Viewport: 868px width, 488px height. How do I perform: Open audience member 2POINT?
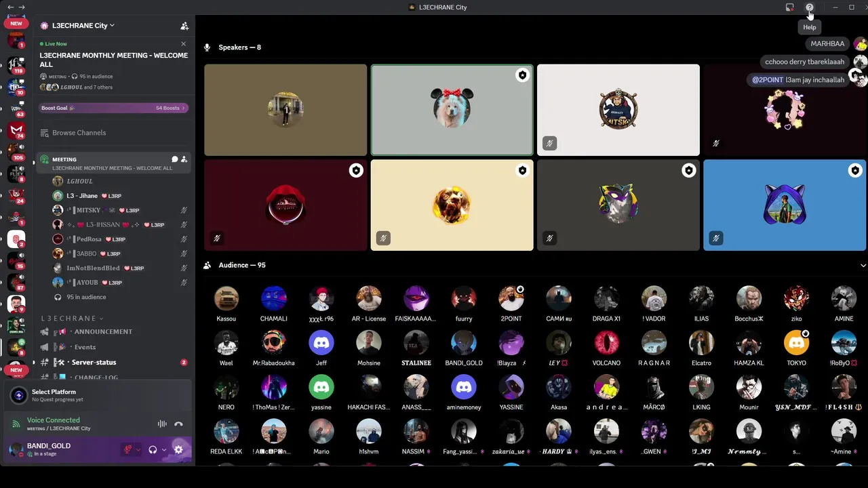tap(511, 304)
